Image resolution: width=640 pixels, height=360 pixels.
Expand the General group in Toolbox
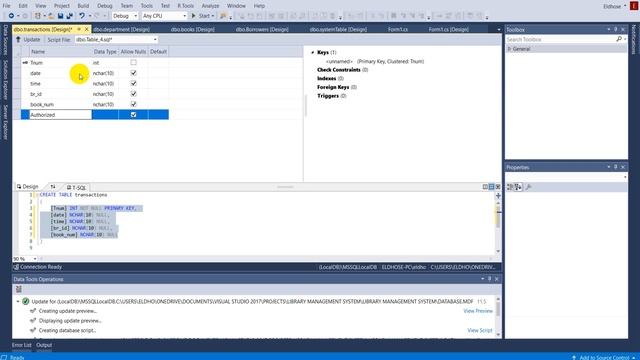(509, 49)
